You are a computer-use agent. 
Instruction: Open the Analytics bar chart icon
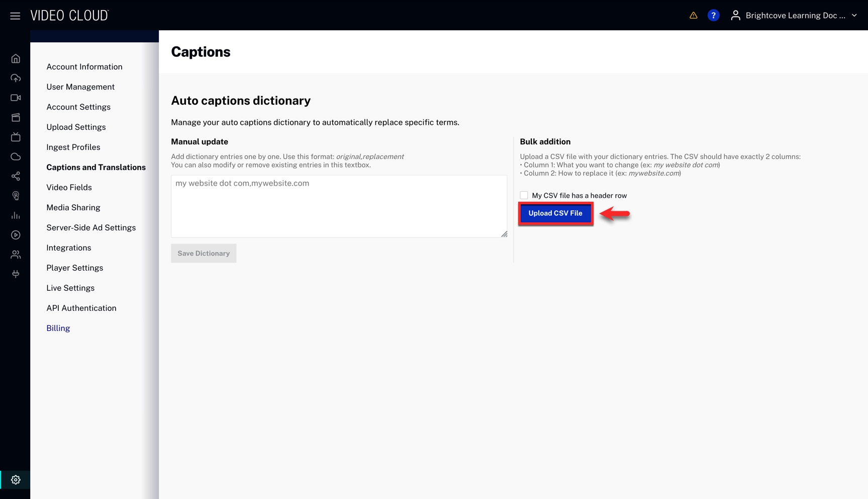tap(16, 215)
